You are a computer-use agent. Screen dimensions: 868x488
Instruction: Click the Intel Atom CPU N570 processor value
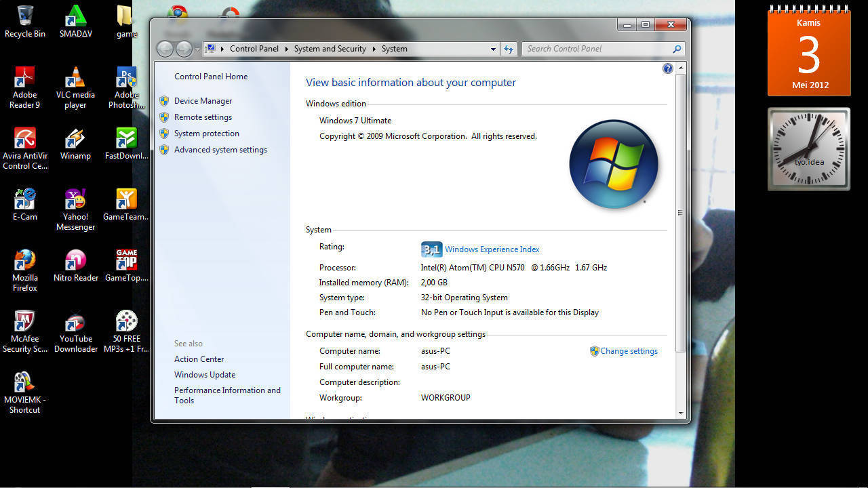513,268
